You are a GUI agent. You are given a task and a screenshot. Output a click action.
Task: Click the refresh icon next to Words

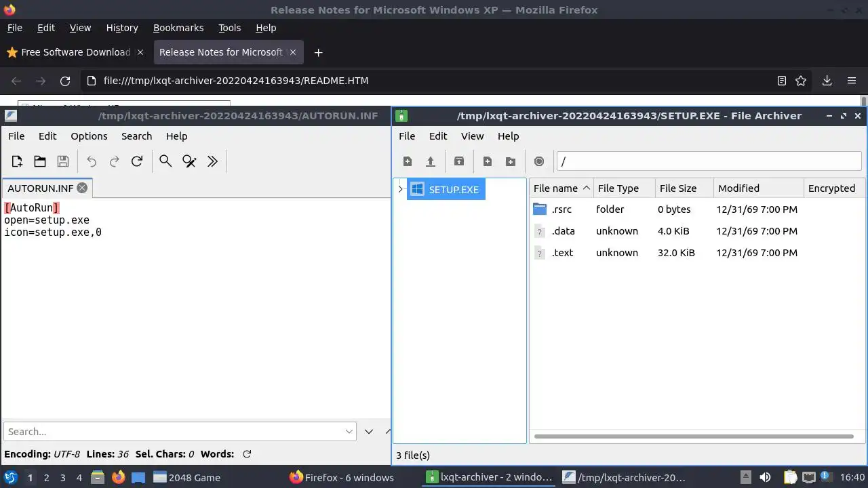247,454
